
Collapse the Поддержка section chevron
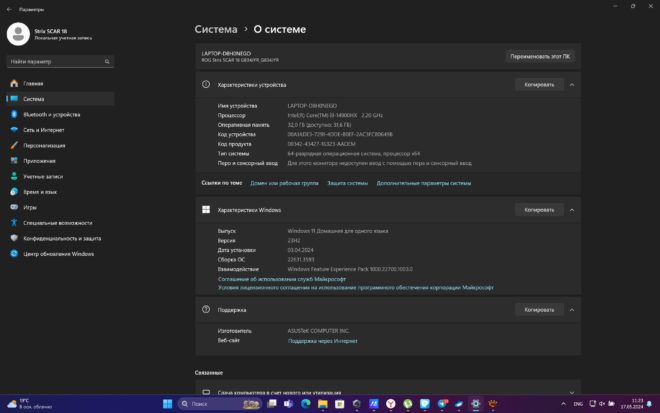point(572,310)
